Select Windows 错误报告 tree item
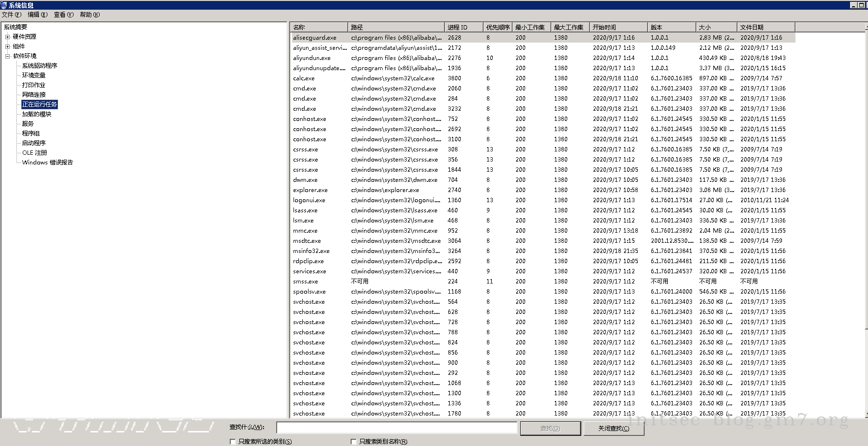Image resolution: width=868 pixels, height=446 pixels. tap(47, 163)
